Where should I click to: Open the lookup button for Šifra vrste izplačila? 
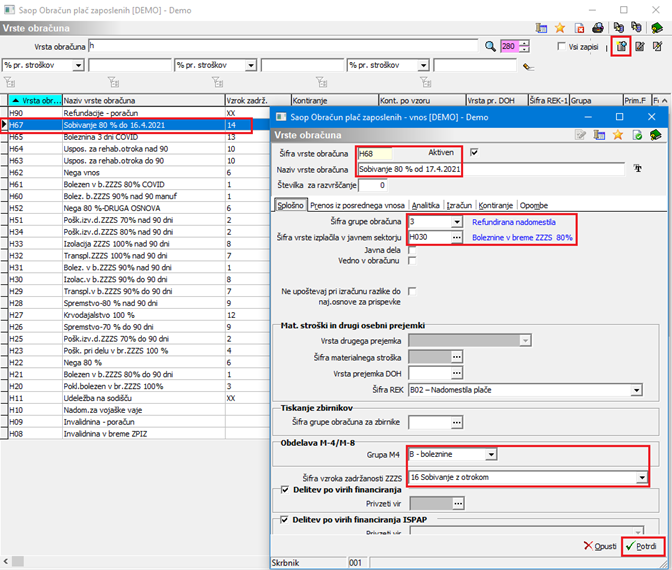pyautogui.click(x=457, y=237)
